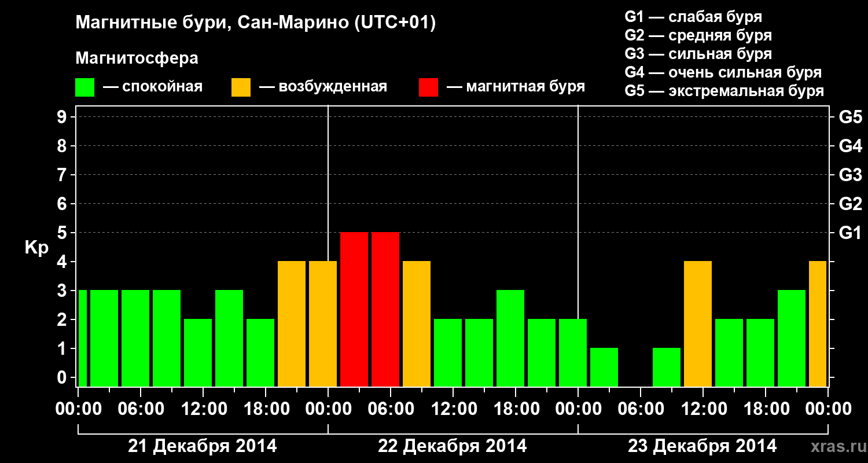Click the green Kp 3 bar at 06:00 on 21 December
The image size is (868, 463).
(x=135, y=338)
